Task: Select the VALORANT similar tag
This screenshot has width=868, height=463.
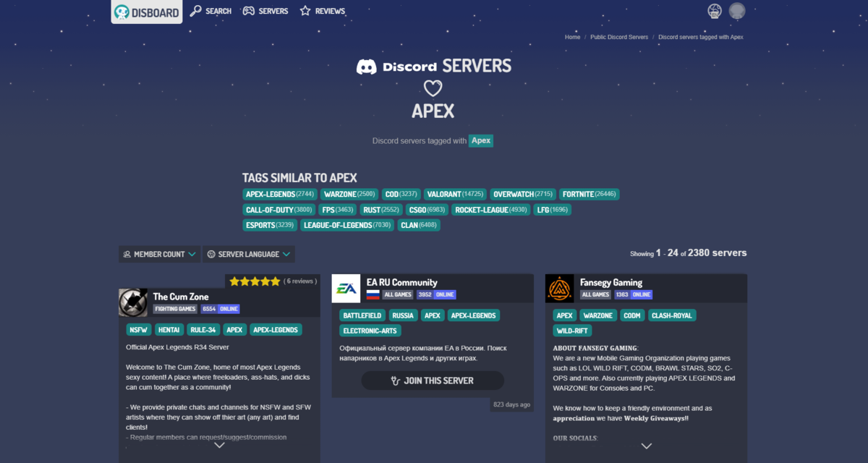Action: click(454, 194)
